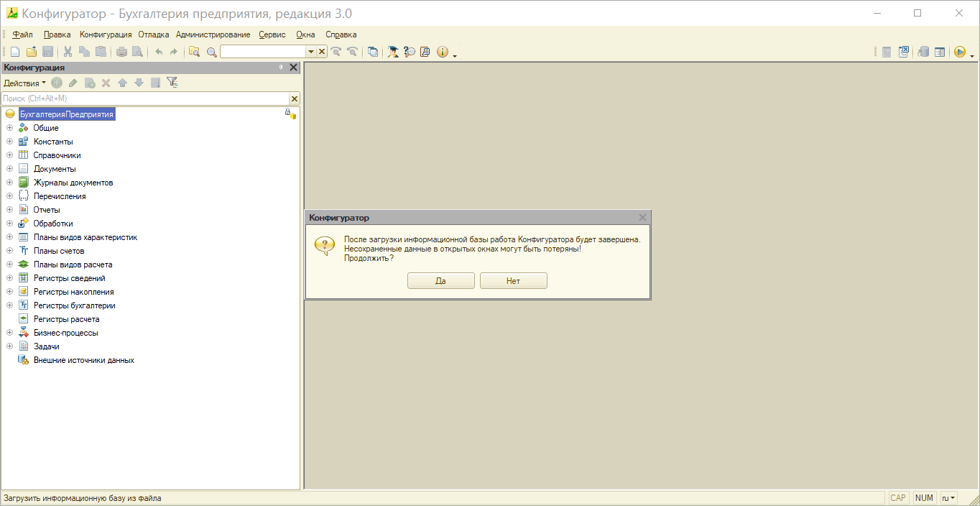Open the Справка menu
Screen dimensions: 980x506
click(x=341, y=34)
